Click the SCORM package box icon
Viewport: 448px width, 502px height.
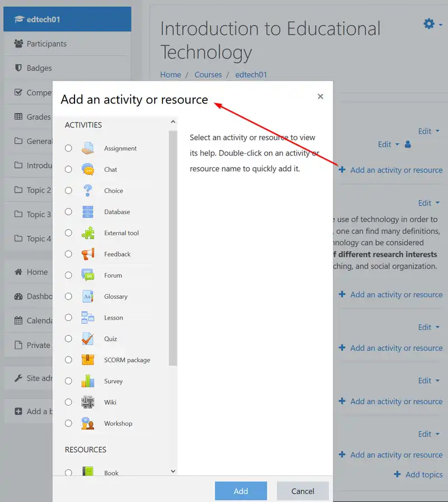click(x=87, y=360)
